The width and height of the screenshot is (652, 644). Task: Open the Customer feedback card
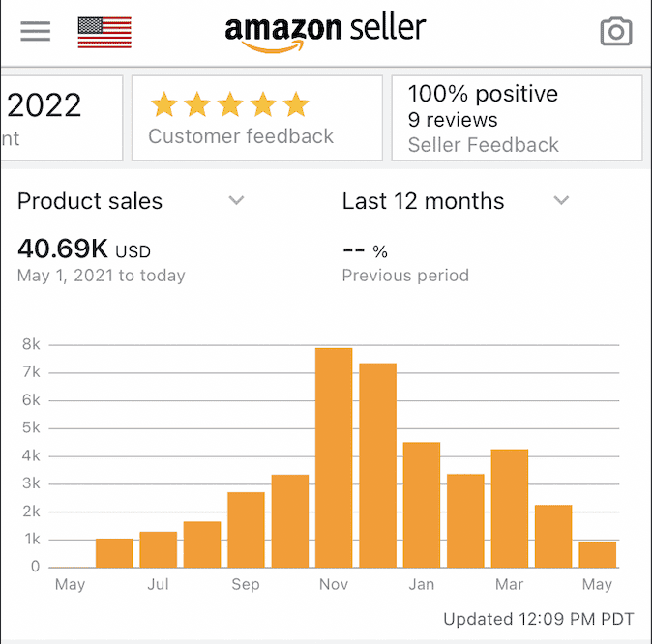[x=257, y=118]
